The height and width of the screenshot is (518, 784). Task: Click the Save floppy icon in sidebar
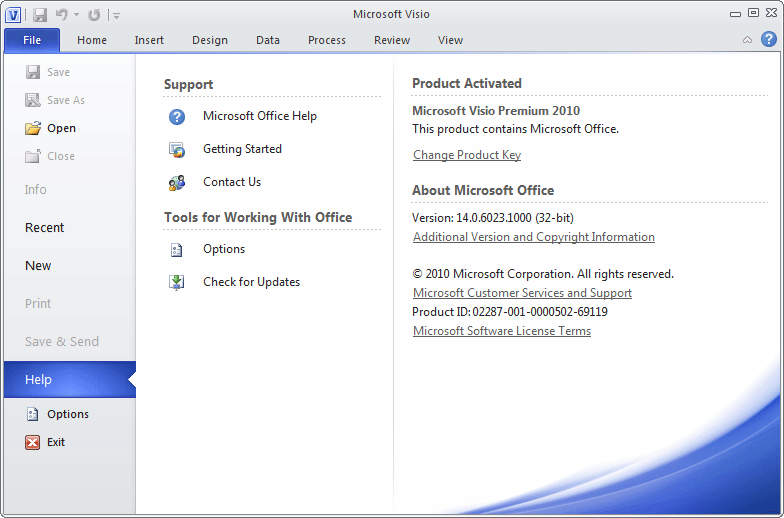(33, 72)
